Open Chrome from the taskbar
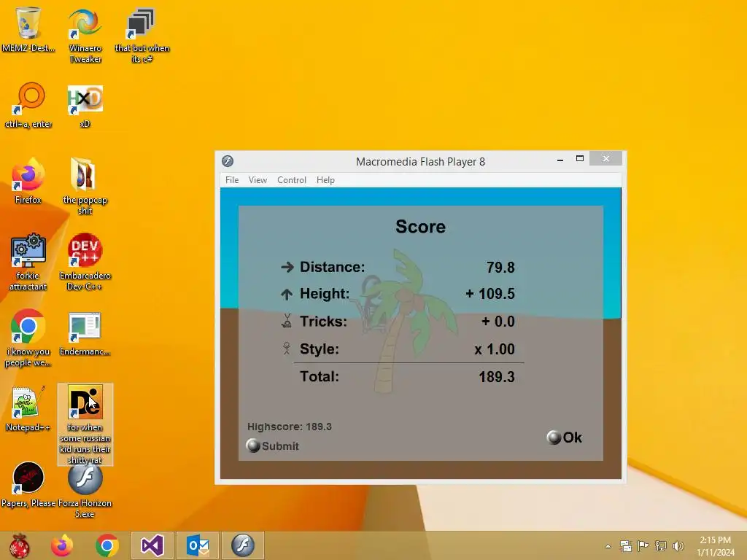 [x=107, y=545]
